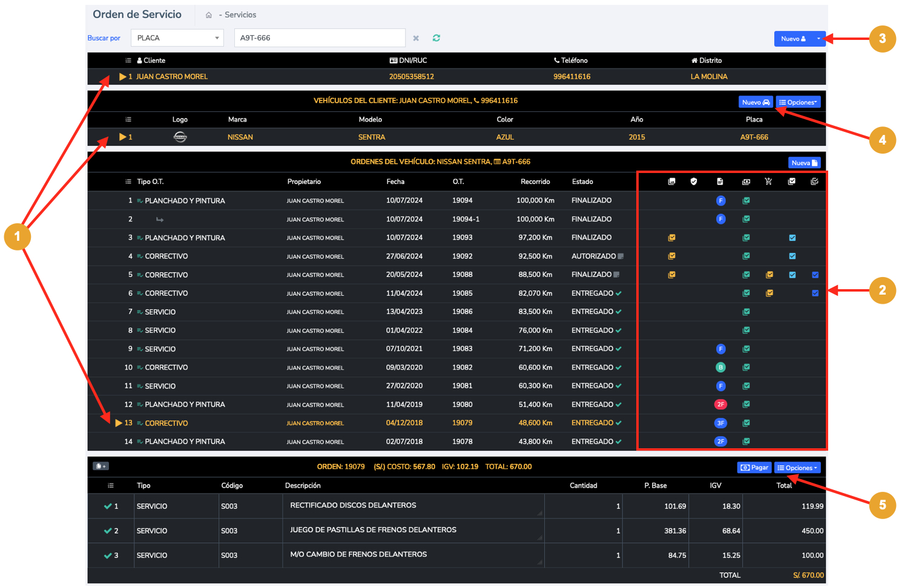
Task: Click the red 2F badge on order 19080
Action: tap(720, 405)
